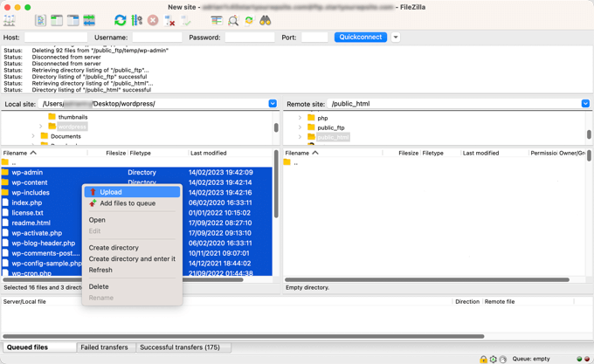The width and height of the screenshot is (594, 364).
Task: Open Local site path dropdown
Action: tap(273, 104)
